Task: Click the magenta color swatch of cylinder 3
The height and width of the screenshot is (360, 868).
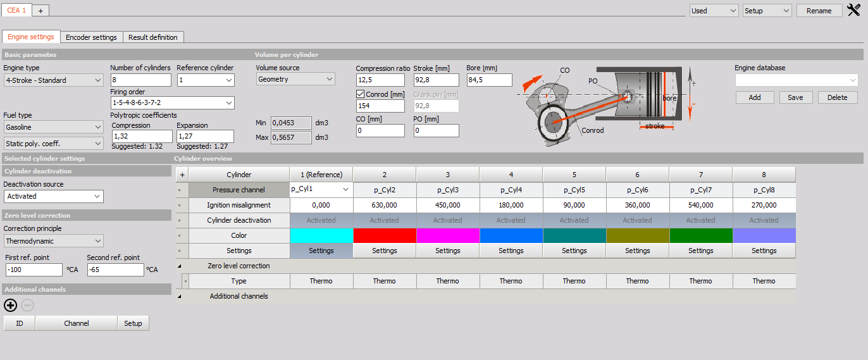Action: (x=448, y=235)
